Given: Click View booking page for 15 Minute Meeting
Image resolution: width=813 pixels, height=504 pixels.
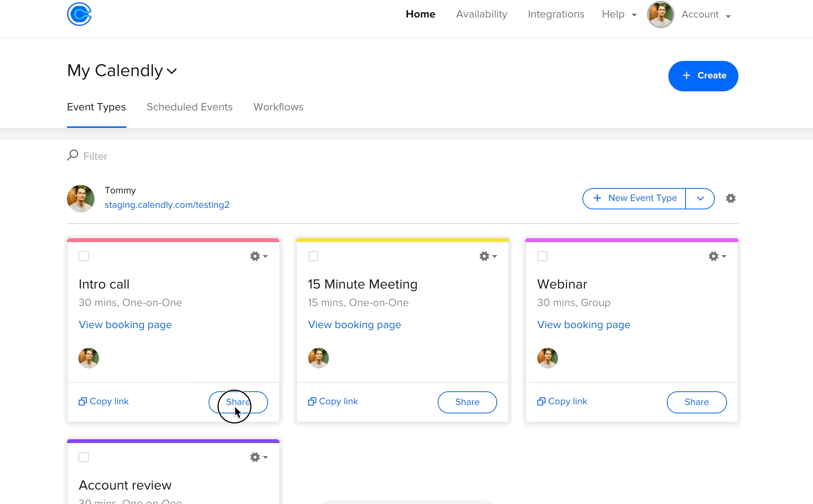Looking at the screenshot, I should coord(354,325).
